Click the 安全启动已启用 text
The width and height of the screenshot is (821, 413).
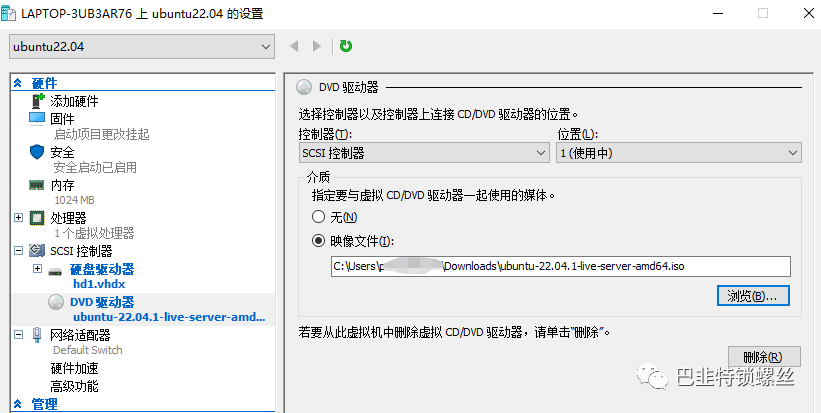[x=95, y=168]
